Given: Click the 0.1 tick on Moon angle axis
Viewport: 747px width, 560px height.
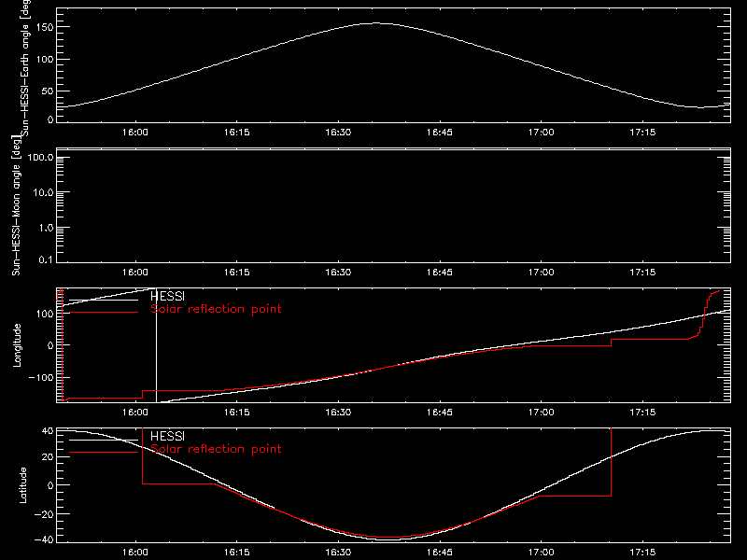Looking at the screenshot, I should pyautogui.click(x=46, y=259).
